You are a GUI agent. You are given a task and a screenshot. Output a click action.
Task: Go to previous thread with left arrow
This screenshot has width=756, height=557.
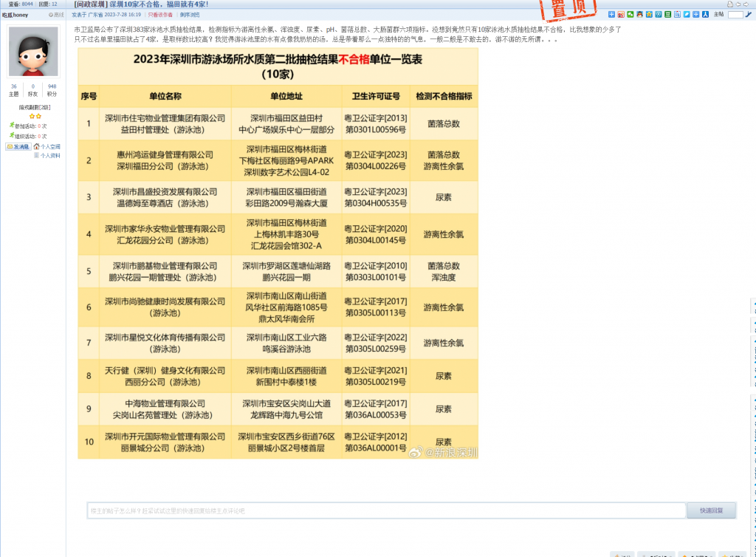coord(738,4)
